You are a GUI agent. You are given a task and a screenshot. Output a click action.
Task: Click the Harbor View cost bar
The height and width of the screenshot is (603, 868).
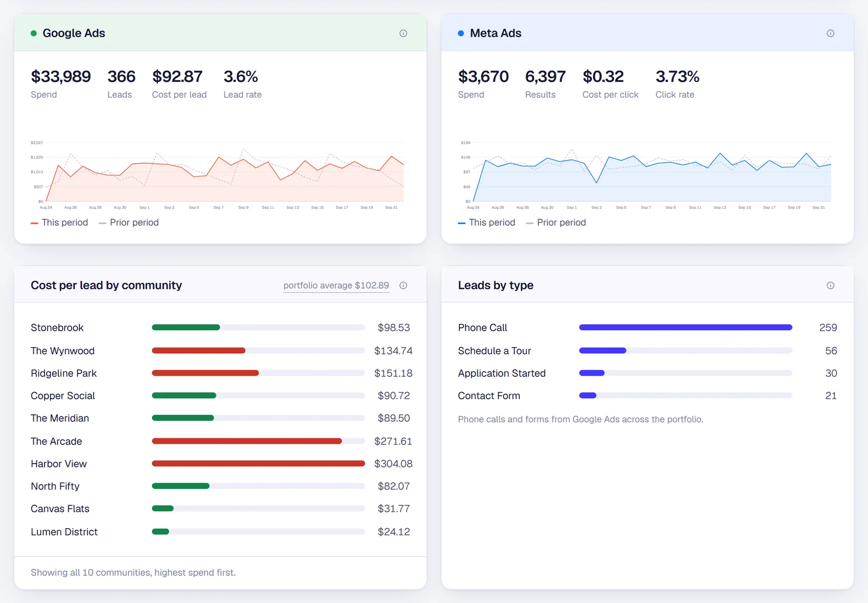258,464
